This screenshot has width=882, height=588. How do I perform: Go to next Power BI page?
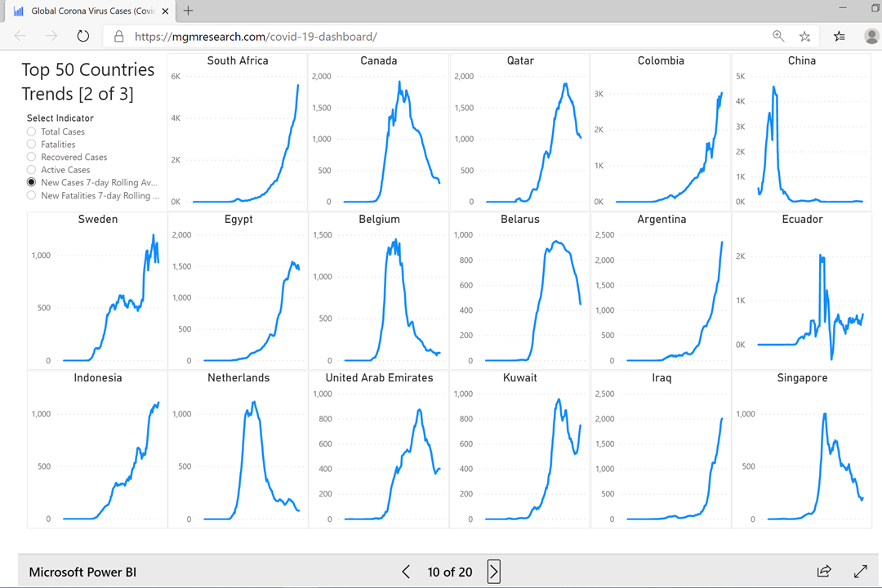coord(494,572)
